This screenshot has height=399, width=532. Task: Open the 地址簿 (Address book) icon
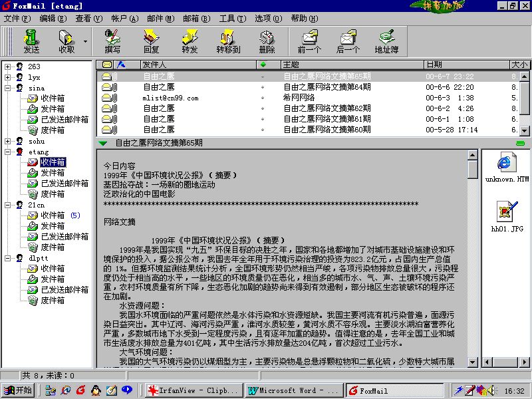pyautogui.click(x=386, y=41)
